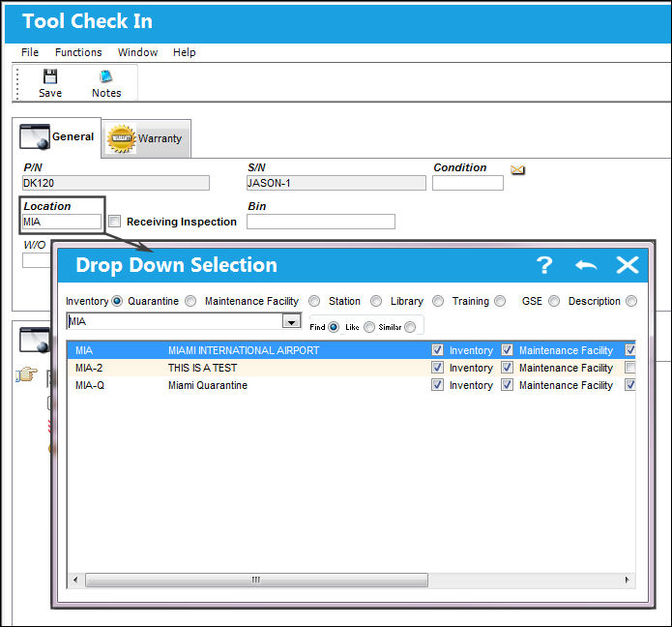Image resolution: width=672 pixels, height=627 pixels.
Task: Select the Quarantine radio button
Action: (190, 301)
